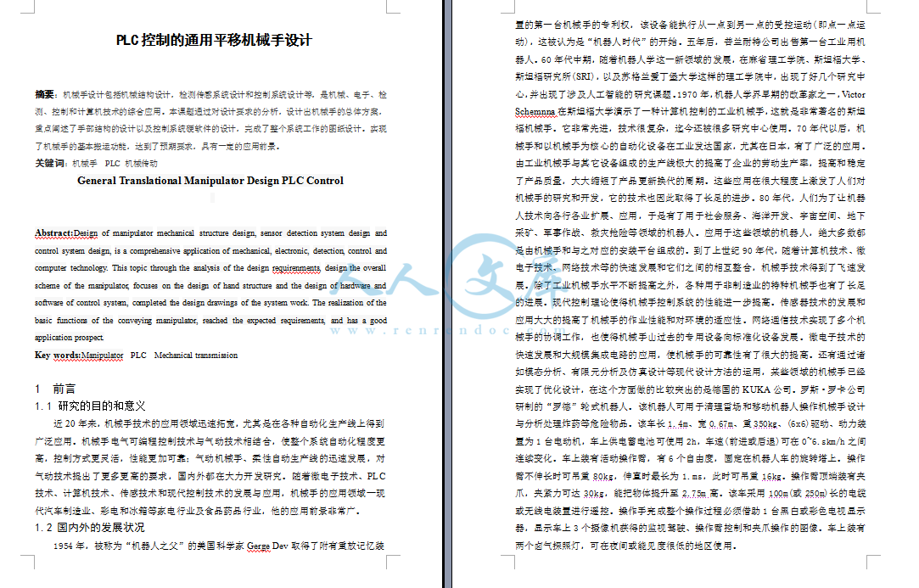Click the text "近 20 年来" starting the paragraph
Image resolution: width=919 pixels, height=588 pixels.
76,423
